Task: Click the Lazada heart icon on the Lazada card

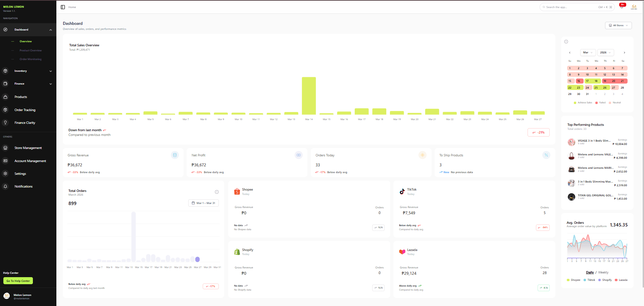Action: pos(402,252)
